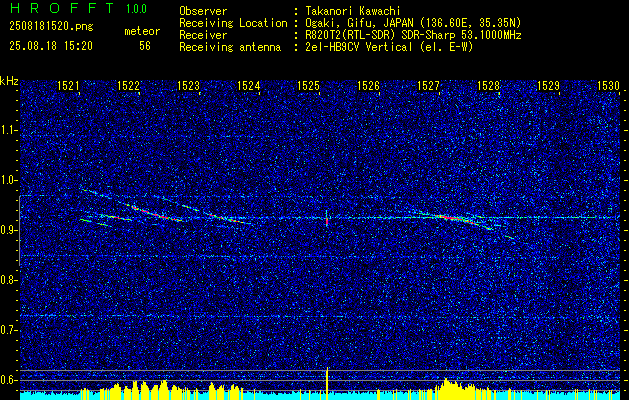This screenshot has height=400, width=629.
Task: Click the kHz axis unit label
Action: 9,81
